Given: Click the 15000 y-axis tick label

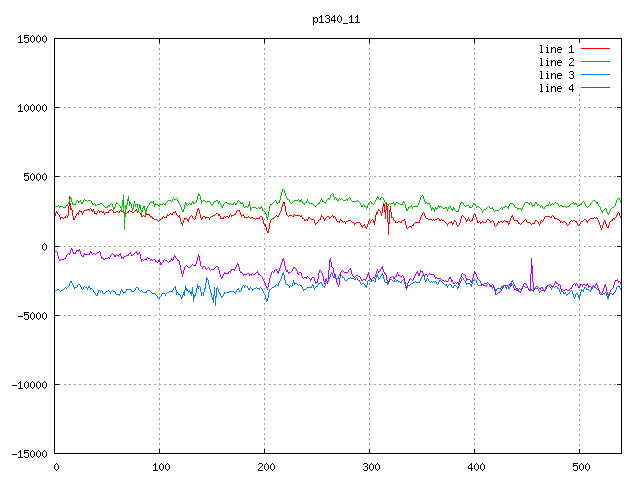Looking at the screenshot, I should [x=31, y=39].
